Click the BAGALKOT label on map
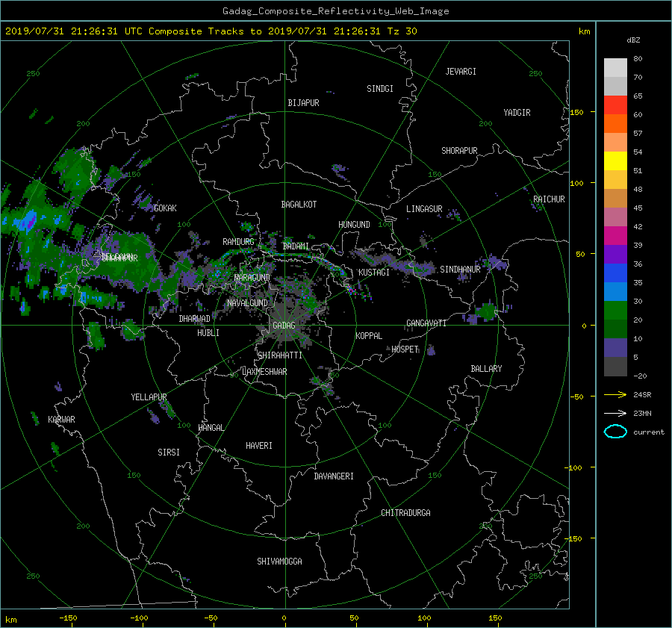 point(299,205)
